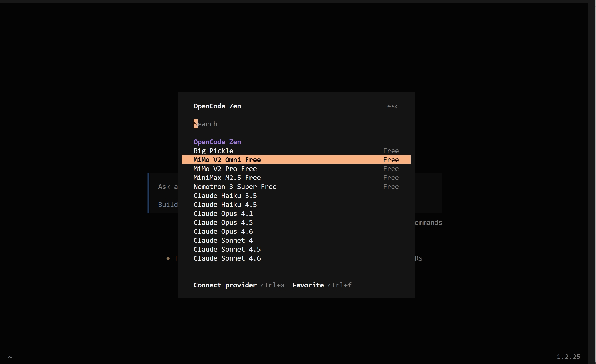Select Claude Sonnet 4.6 model
Screen dimensions: 596x364
pos(296,258)
